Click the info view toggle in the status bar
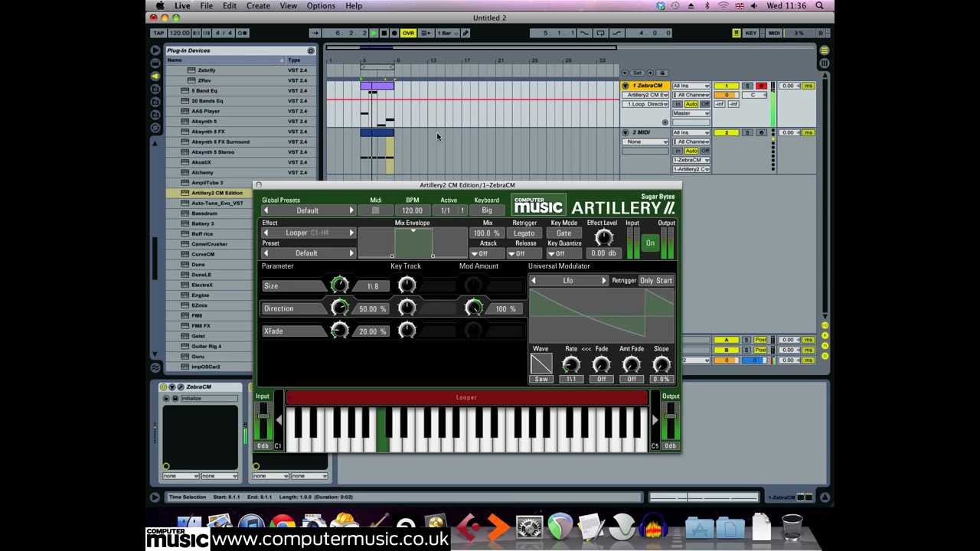 [155, 497]
